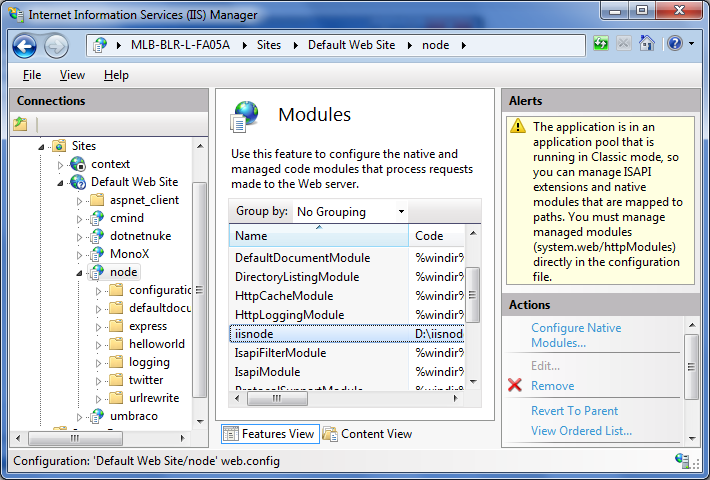Refresh the page with the green icon

[x=601, y=44]
